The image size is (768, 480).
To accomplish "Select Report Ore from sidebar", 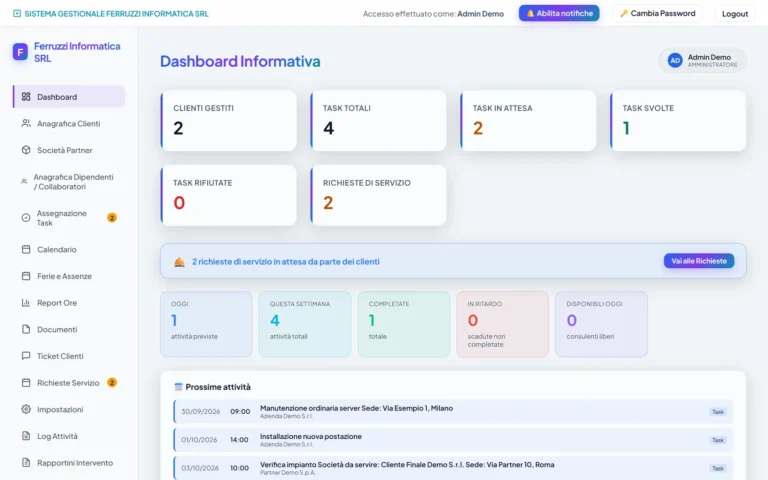I will point(69,303).
